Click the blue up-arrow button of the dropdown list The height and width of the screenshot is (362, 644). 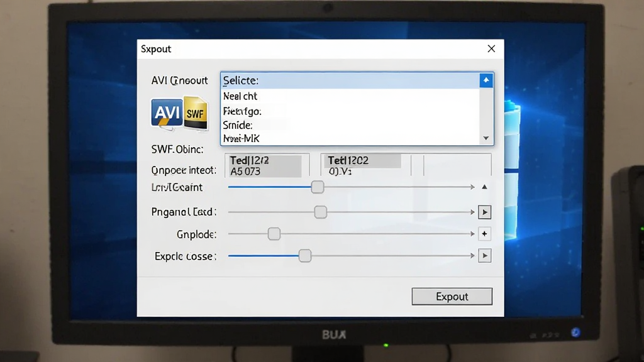pos(486,80)
